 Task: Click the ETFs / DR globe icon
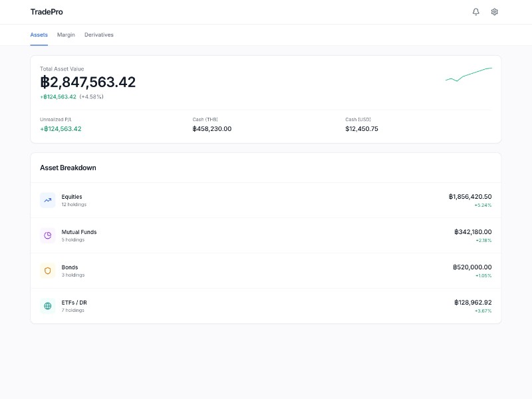pyautogui.click(x=47, y=305)
